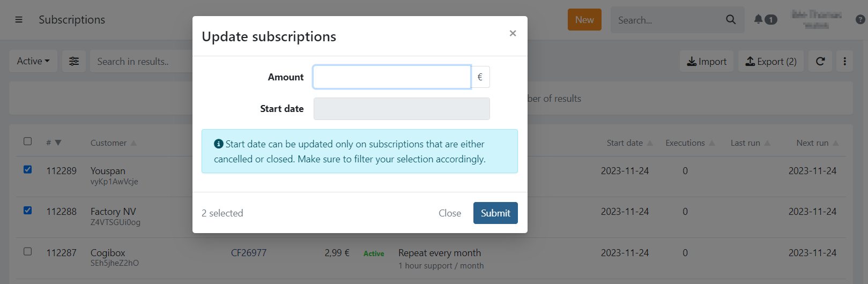Open the hamburger navigation menu
The height and width of the screenshot is (284, 868).
click(19, 20)
